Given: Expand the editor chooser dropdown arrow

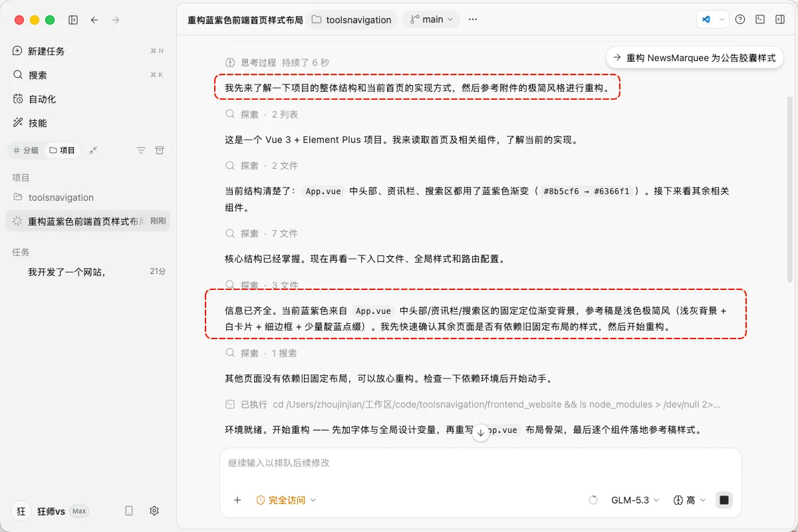Looking at the screenshot, I should coord(722,19).
